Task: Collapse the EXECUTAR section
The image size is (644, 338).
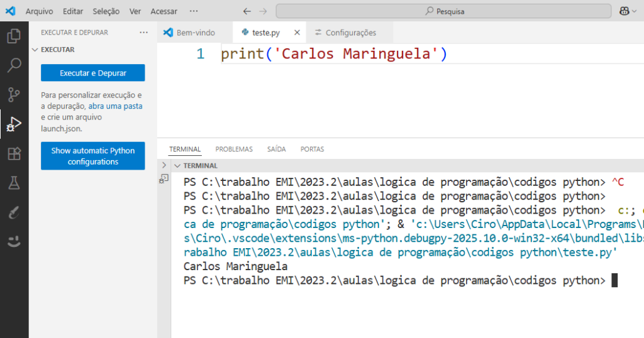Action: coord(35,50)
